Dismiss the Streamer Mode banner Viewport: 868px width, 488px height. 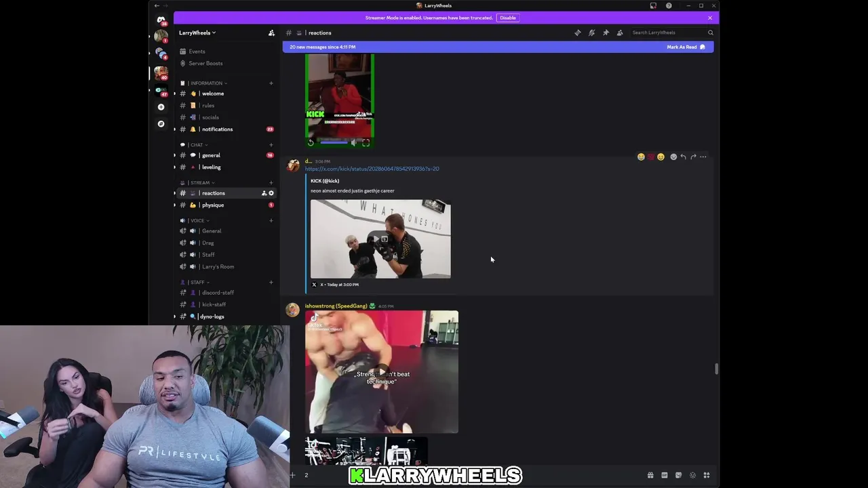(x=710, y=18)
